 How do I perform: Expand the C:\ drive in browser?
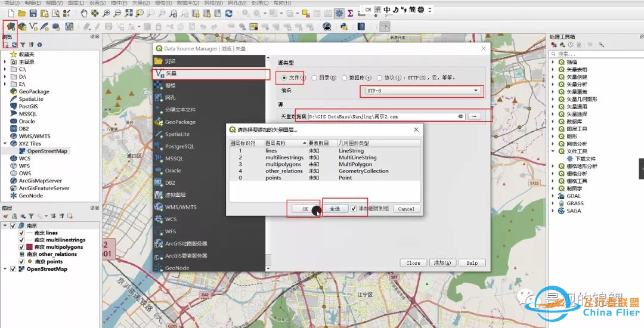pyautogui.click(x=5, y=69)
